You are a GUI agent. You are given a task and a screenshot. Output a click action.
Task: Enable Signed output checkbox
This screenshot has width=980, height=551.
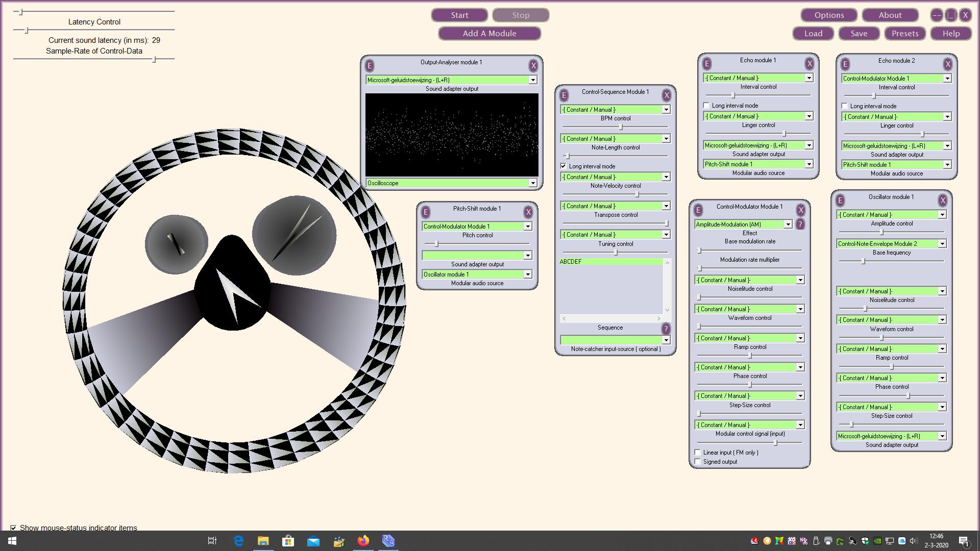[698, 462]
